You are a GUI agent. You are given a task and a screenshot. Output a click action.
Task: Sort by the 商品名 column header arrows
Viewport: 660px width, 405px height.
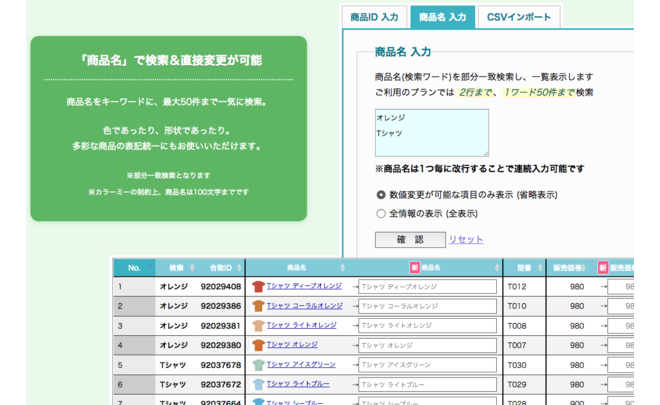343,268
